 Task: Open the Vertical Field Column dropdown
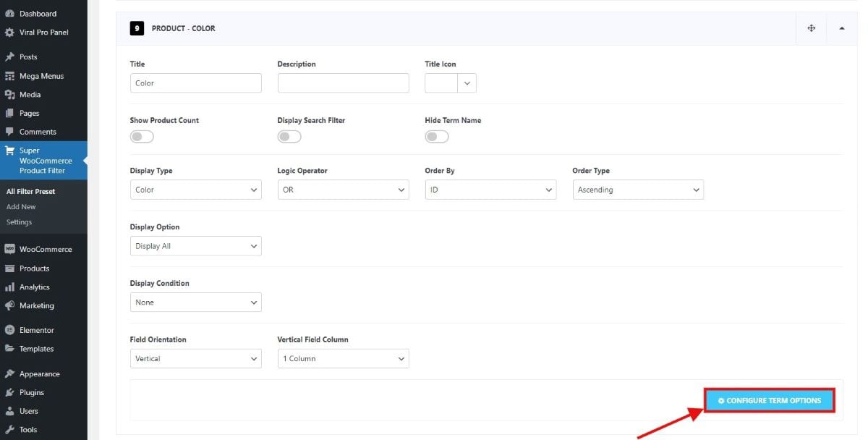(x=344, y=358)
